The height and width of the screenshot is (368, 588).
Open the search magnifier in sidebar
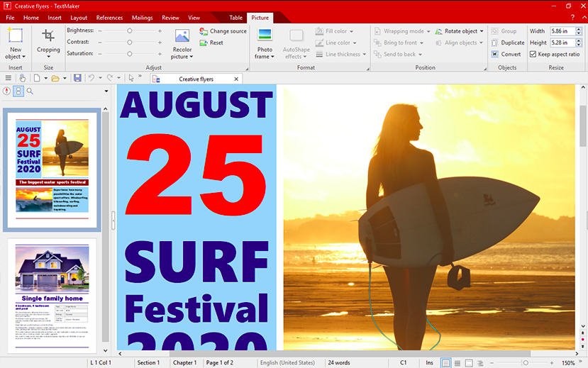click(x=30, y=91)
